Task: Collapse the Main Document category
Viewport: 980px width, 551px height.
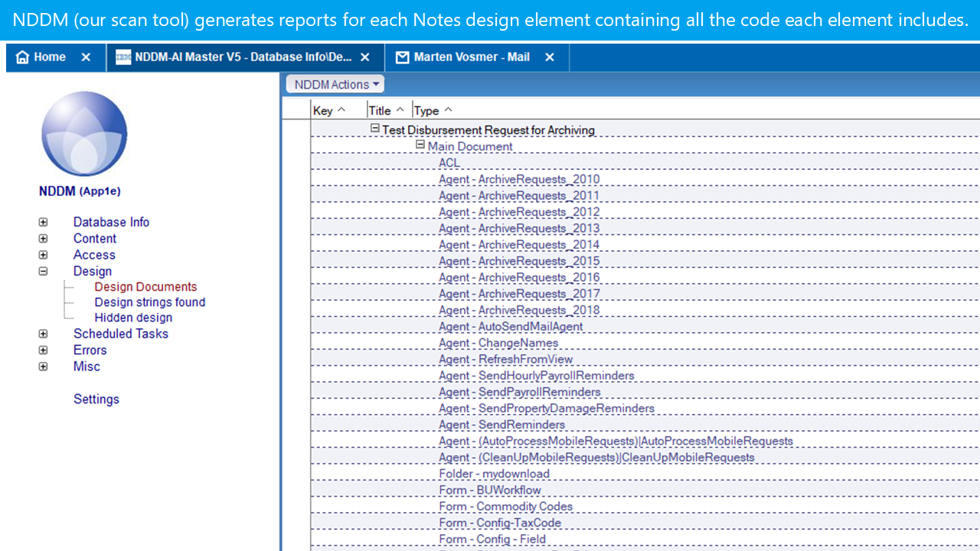Action: (x=420, y=145)
